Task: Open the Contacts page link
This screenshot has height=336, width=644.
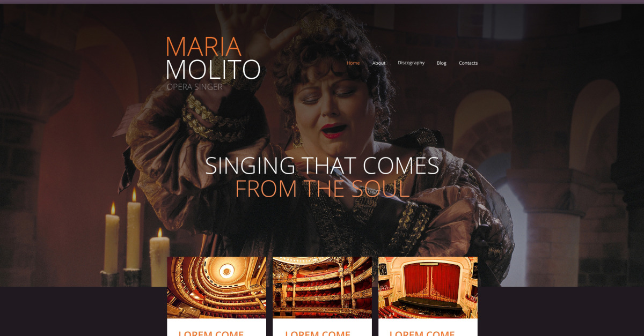Action: (468, 63)
